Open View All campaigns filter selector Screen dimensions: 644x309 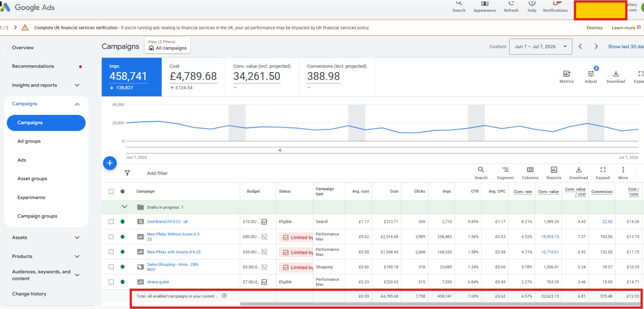[x=167, y=45]
